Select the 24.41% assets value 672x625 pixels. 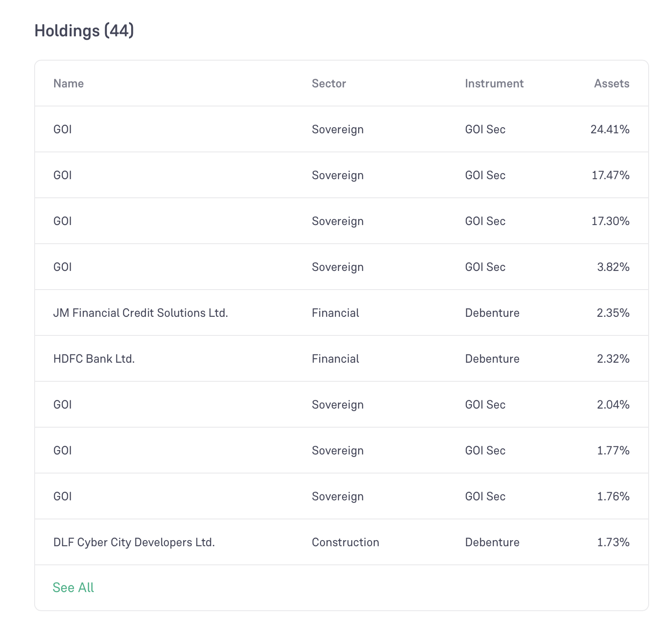[610, 129]
